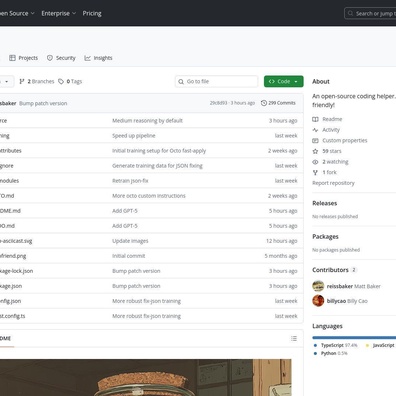
Task: Expand the Open Source menu chevron
Action: point(32,13)
